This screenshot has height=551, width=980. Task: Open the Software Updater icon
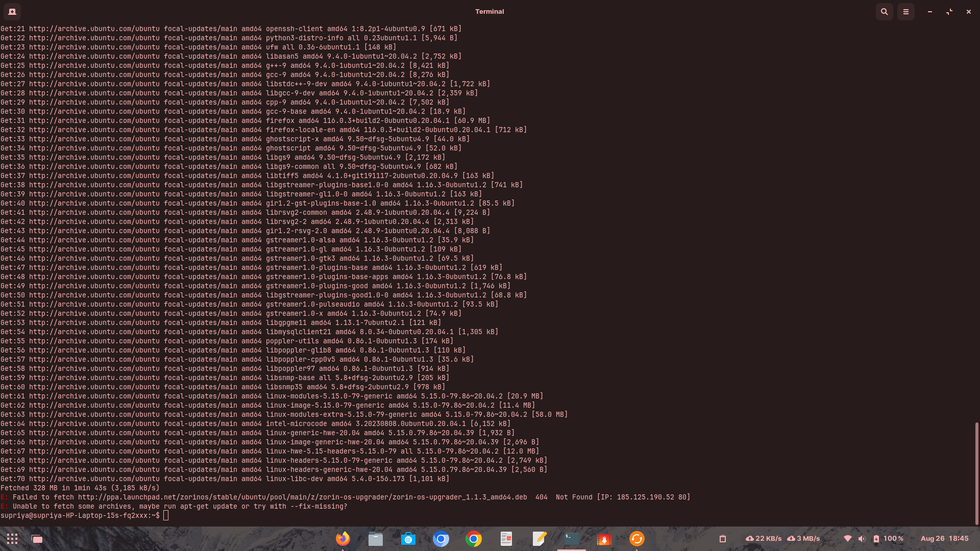[637, 539]
